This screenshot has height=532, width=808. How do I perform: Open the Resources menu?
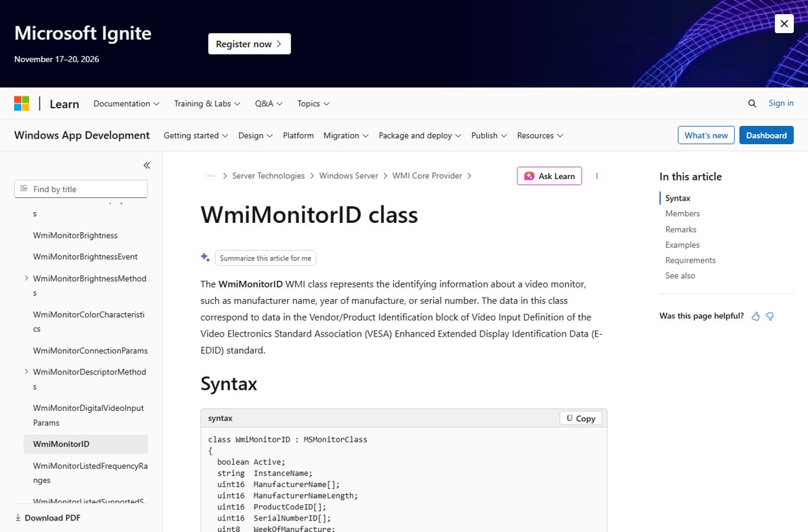point(540,135)
